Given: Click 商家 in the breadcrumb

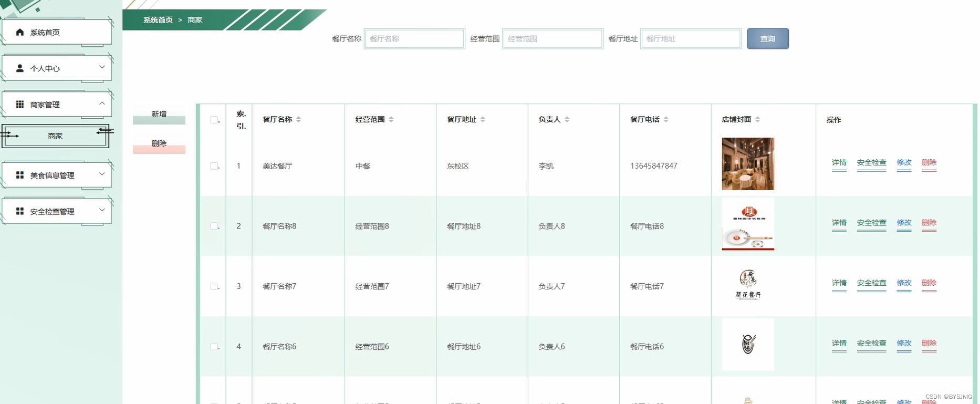Looking at the screenshot, I should pos(195,20).
